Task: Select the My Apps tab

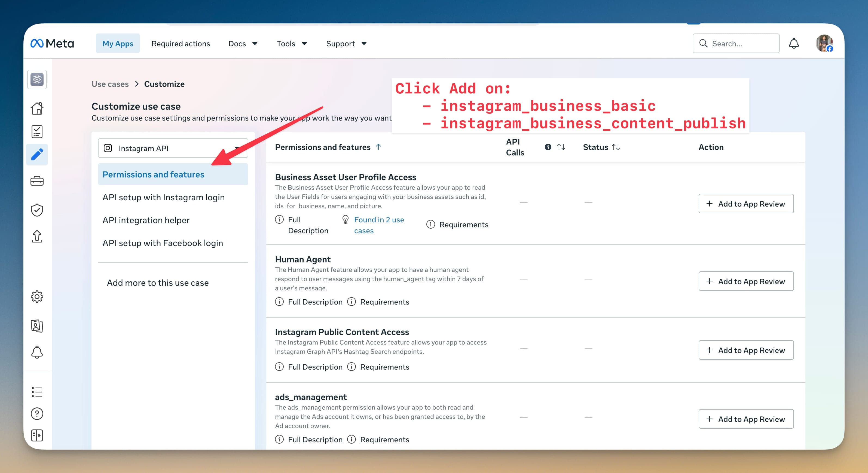Action: click(x=118, y=44)
